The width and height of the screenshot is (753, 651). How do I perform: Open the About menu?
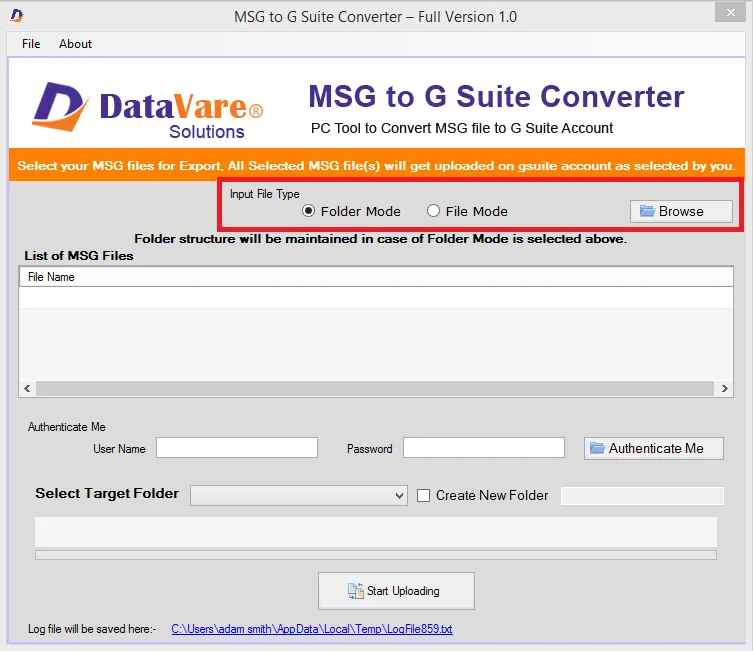pyautogui.click(x=75, y=44)
